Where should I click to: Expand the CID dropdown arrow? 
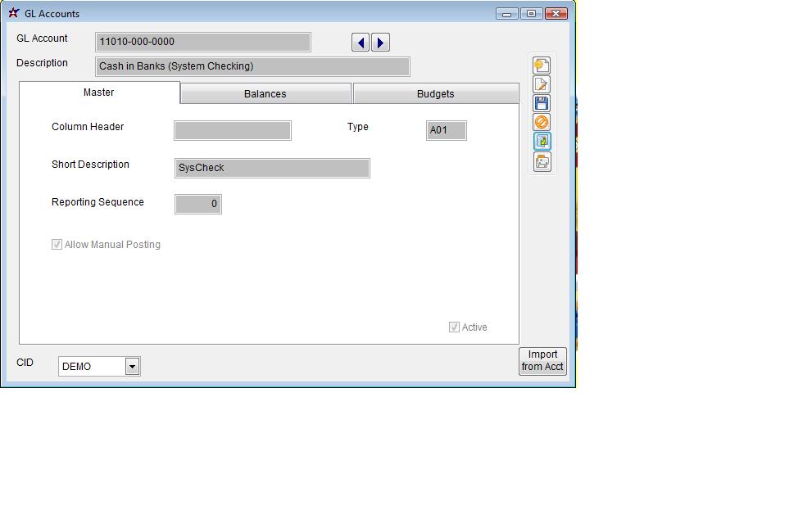click(132, 367)
